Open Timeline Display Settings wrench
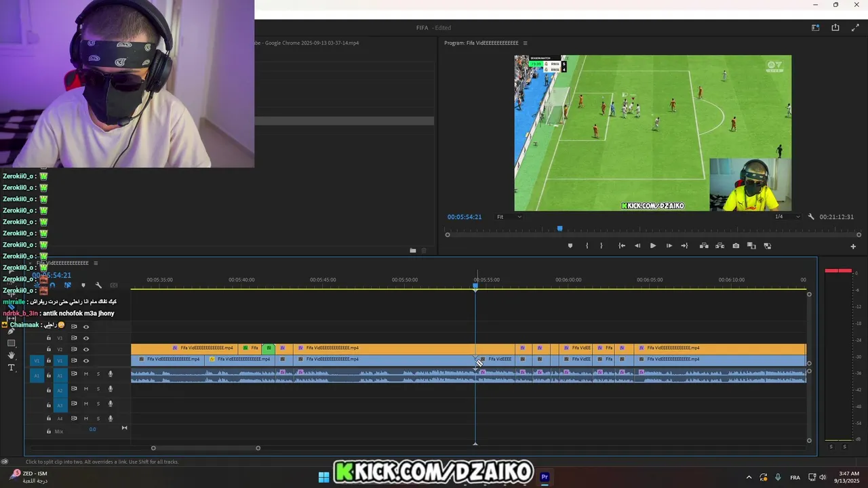868x488 pixels. coord(98,285)
